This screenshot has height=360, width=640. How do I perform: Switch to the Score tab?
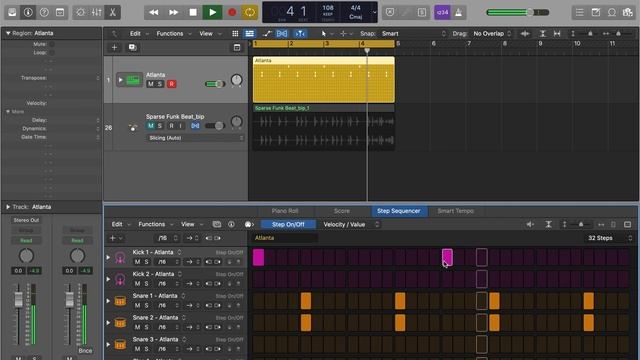(342, 211)
